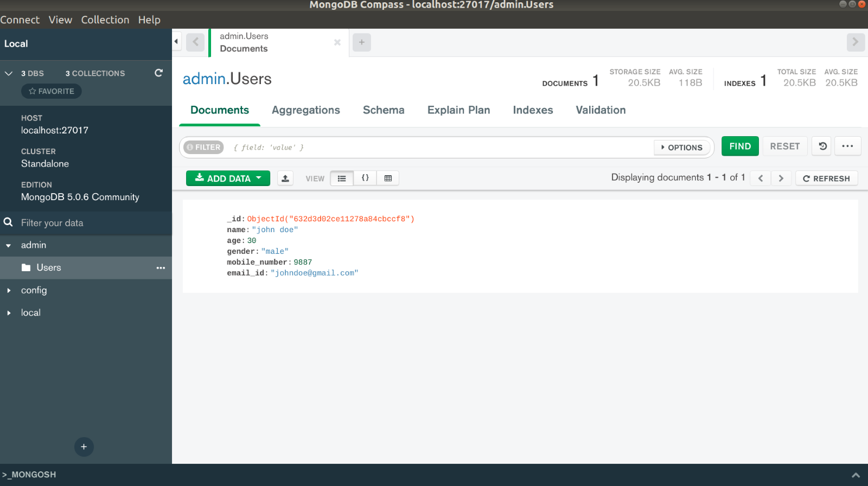
Task: Go to previous tab arrow
Action: (195, 42)
